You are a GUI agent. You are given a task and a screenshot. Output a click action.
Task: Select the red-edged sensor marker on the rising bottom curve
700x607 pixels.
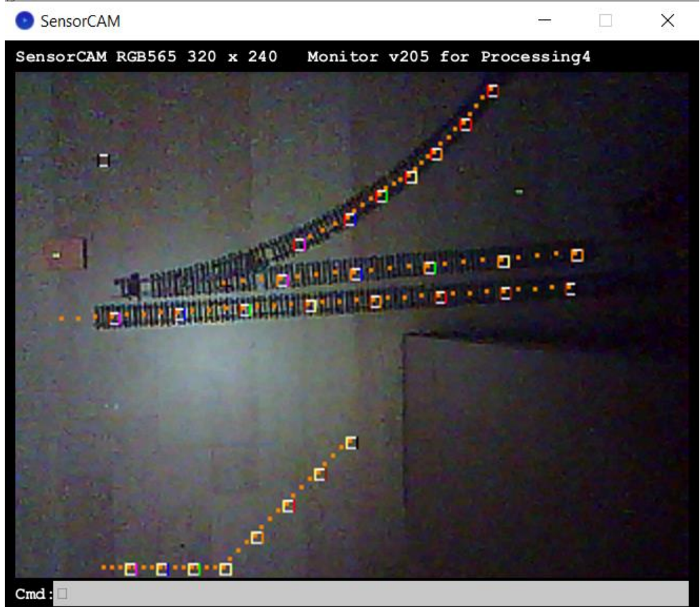click(288, 505)
